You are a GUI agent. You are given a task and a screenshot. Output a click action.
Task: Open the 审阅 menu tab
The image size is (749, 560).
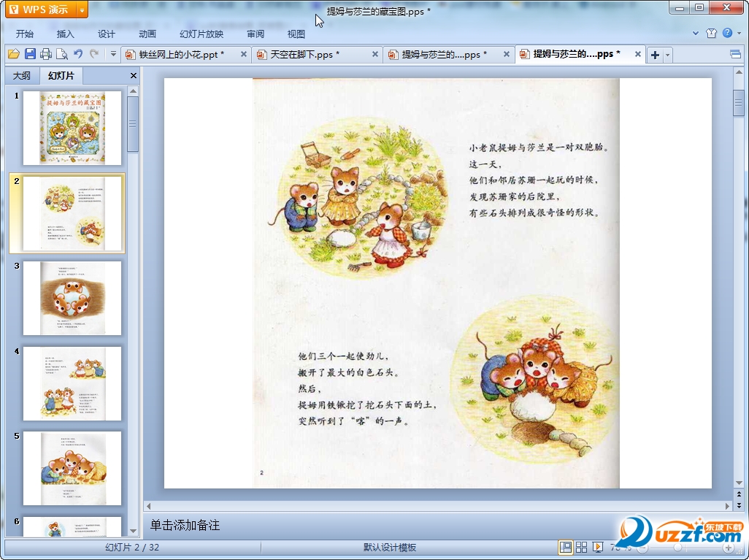[255, 34]
